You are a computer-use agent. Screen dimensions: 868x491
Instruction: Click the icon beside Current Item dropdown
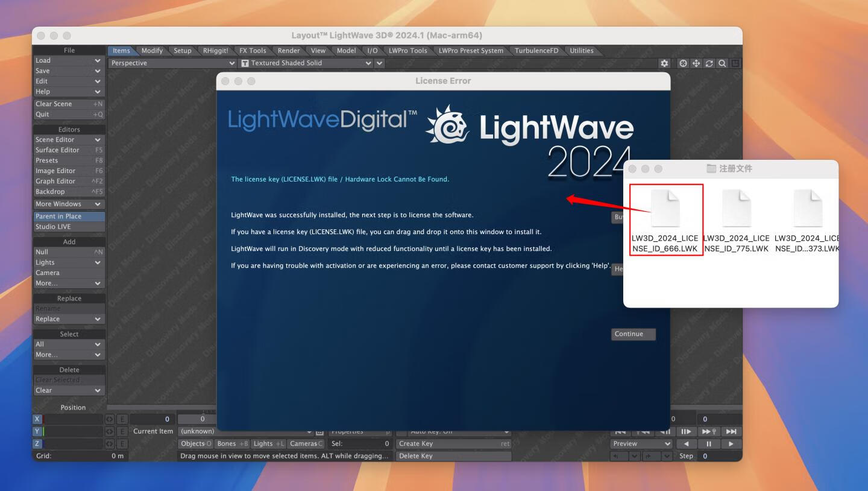tap(320, 431)
